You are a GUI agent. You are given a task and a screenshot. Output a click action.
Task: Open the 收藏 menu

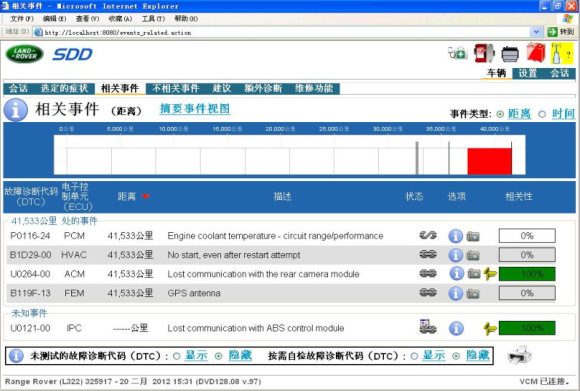[x=120, y=18]
